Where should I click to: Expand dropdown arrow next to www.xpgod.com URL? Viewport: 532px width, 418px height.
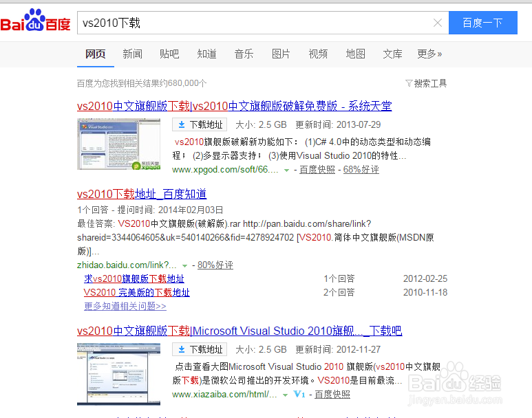click(287, 170)
